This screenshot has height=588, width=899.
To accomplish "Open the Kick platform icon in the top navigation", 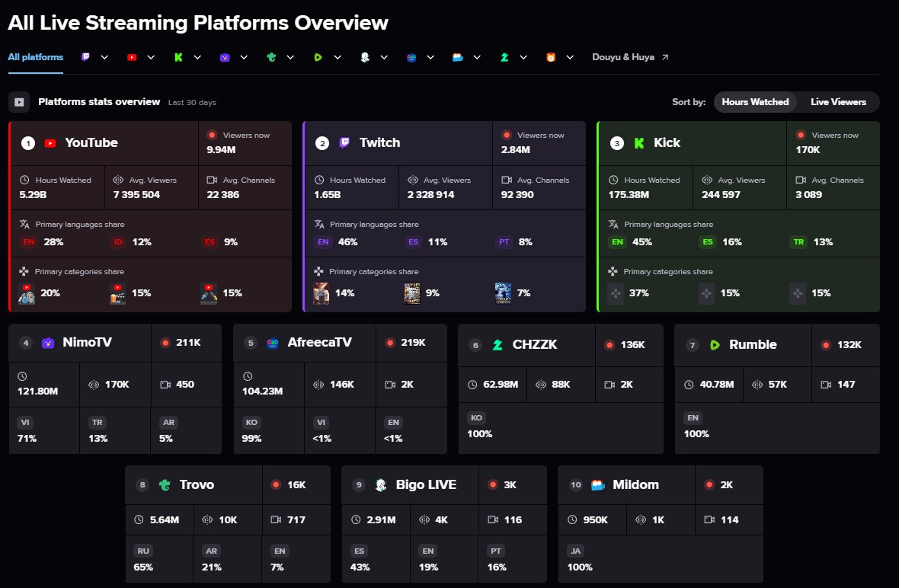I will click(x=178, y=57).
